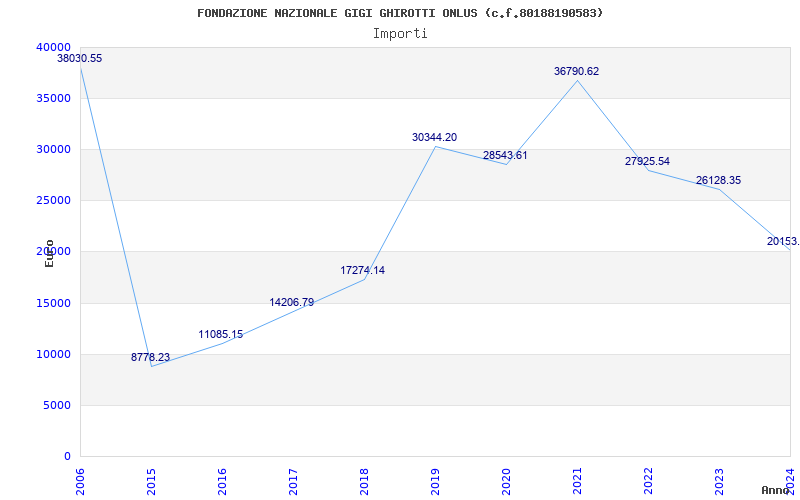Click the Euro y-axis title

pyautogui.click(x=49, y=253)
